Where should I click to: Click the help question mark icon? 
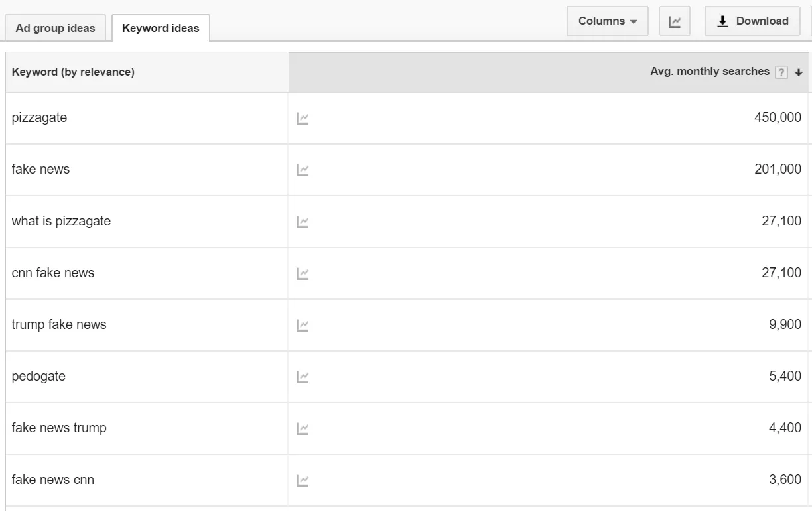781,72
